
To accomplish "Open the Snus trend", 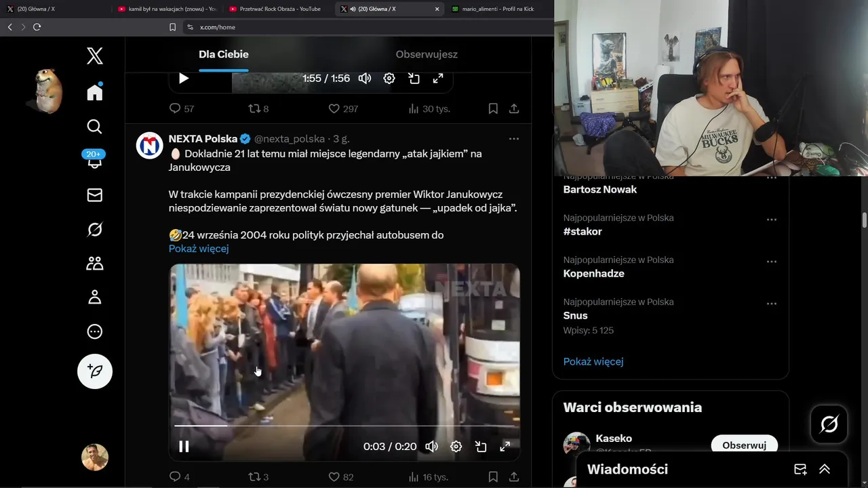I will pos(576,316).
